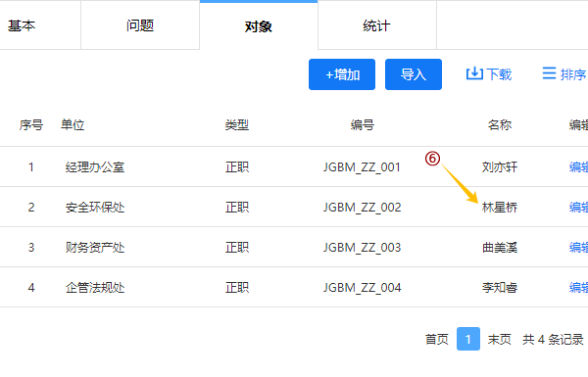Click the 名称 column header
The width and height of the screenshot is (588, 377).
(x=500, y=124)
